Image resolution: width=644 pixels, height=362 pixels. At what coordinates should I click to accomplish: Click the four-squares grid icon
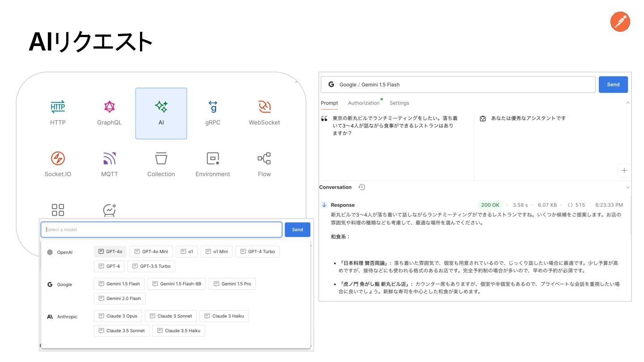(58, 210)
